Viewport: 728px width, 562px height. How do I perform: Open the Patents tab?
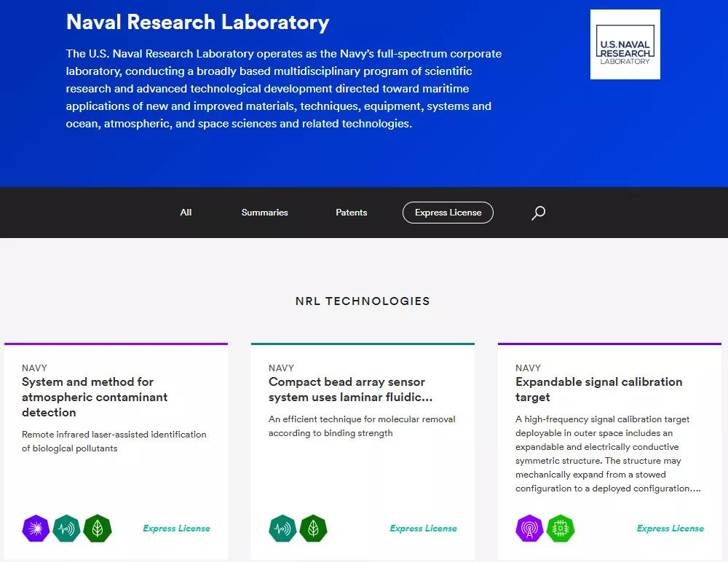click(352, 213)
